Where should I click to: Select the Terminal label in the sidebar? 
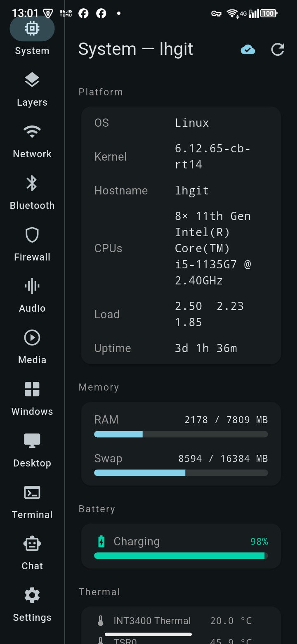(32, 515)
